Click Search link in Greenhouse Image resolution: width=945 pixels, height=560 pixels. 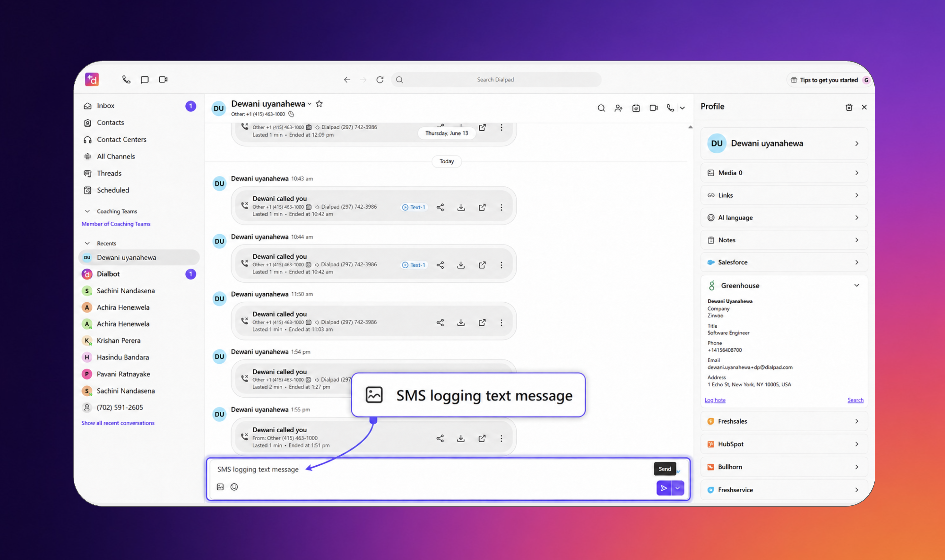coord(855,400)
